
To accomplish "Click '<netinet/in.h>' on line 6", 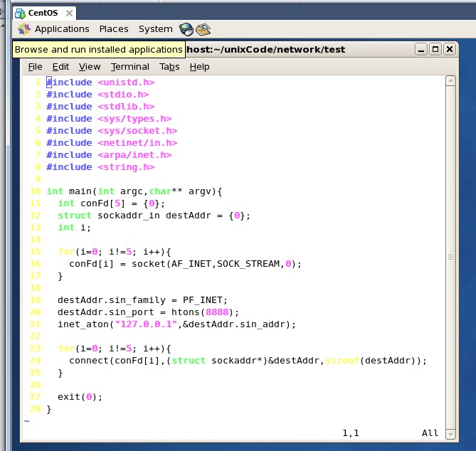I will point(137,143).
